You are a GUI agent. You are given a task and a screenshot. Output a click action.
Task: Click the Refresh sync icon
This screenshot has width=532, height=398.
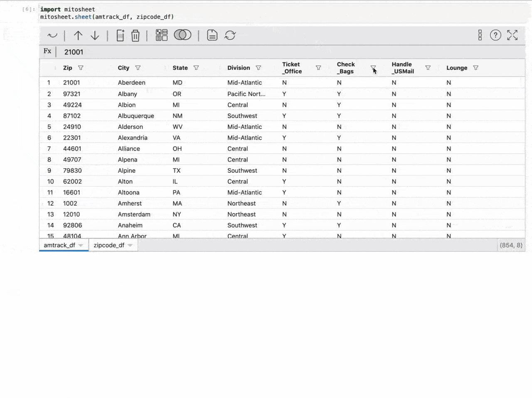pos(230,35)
